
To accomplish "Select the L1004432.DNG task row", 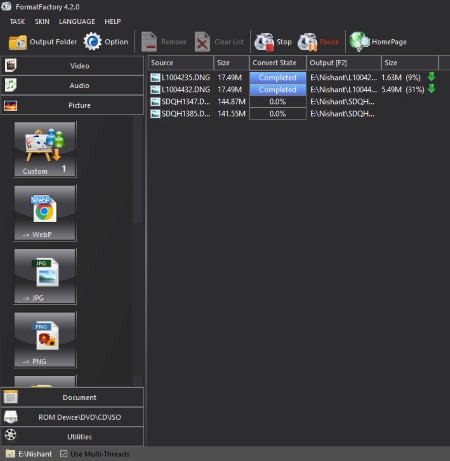I will pos(293,89).
